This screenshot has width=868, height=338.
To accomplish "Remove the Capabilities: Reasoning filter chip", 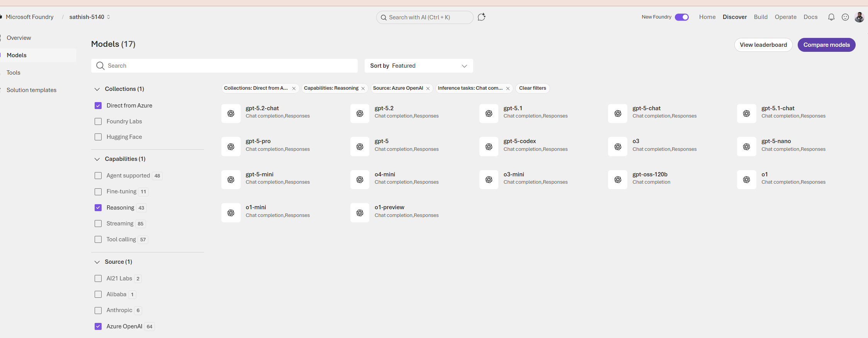I will coord(363,89).
